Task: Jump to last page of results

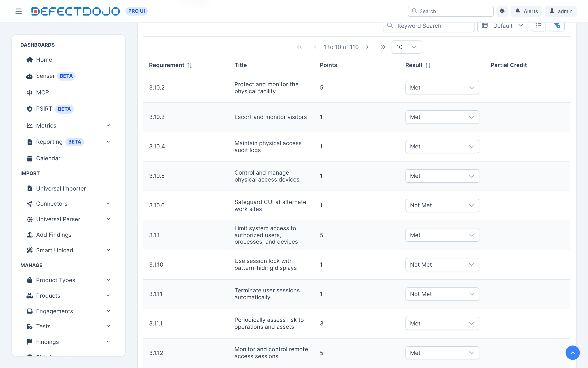Action: pyautogui.click(x=383, y=47)
